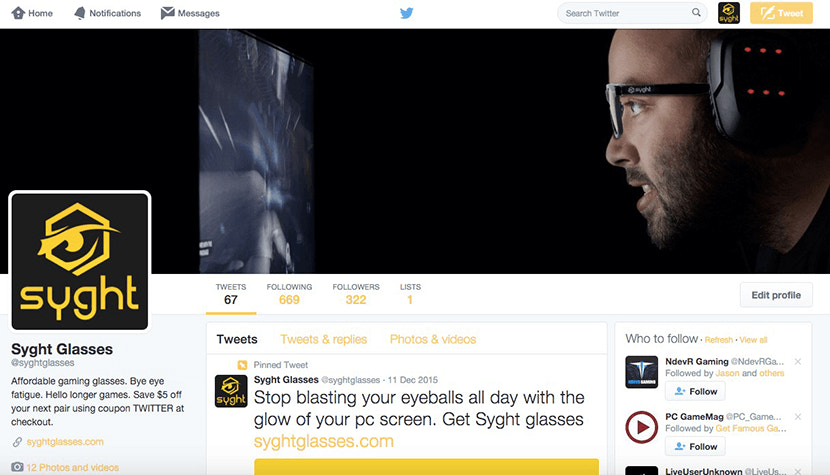Click the Twitter bird logo

tap(407, 13)
